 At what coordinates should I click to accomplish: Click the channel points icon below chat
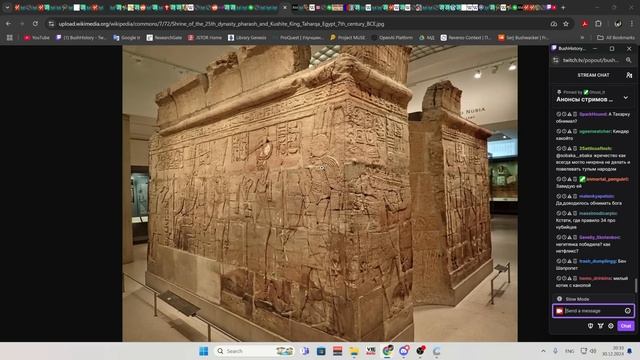pos(600,326)
